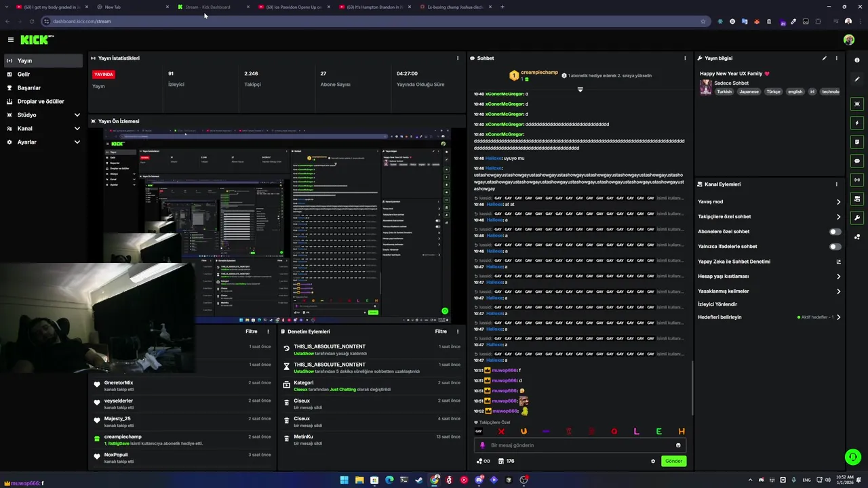Collapse the pinned gift banner arrow in chat
868x488 pixels.
(x=580, y=89)
